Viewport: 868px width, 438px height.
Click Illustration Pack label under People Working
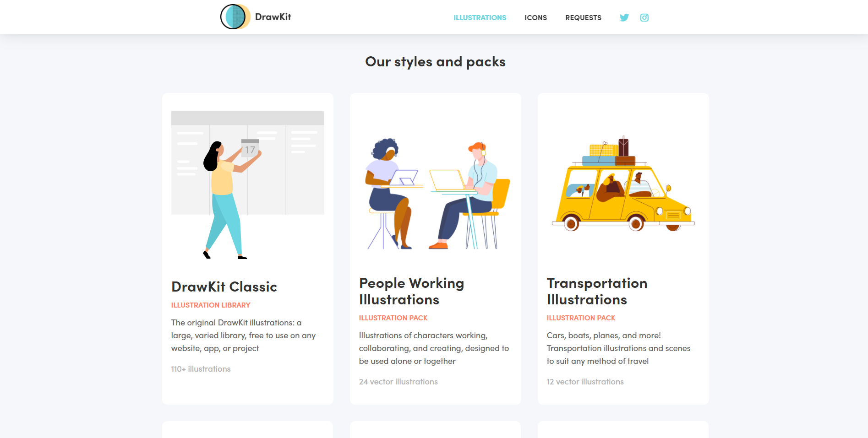393,318
